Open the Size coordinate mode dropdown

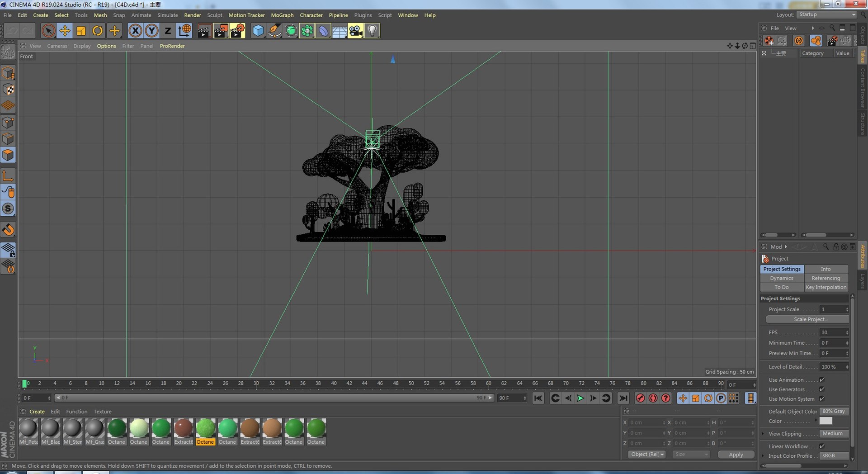pyautogui.click(x=690, y=455)
